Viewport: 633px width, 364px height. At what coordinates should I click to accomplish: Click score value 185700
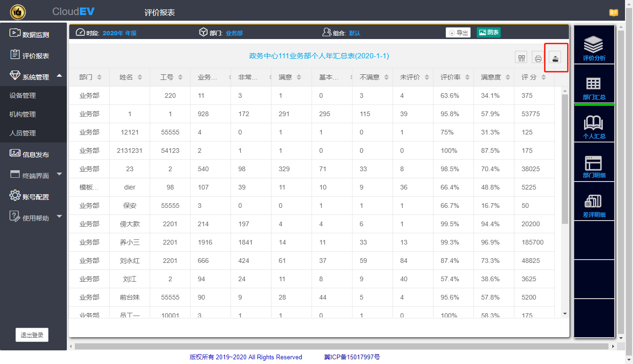coord(532,242)
